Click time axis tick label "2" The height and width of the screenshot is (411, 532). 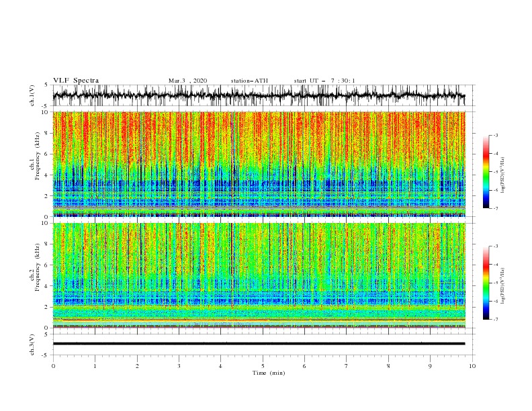coord(137,366)
